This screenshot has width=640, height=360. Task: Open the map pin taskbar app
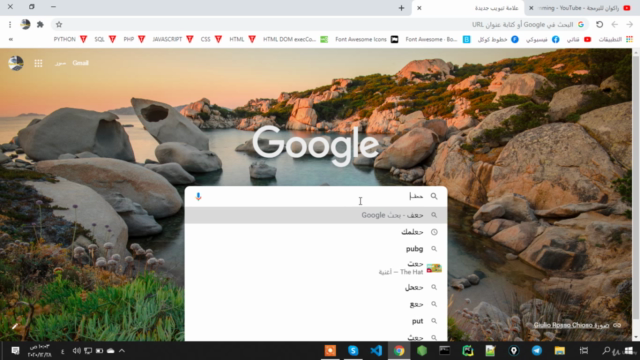(514, 351)
